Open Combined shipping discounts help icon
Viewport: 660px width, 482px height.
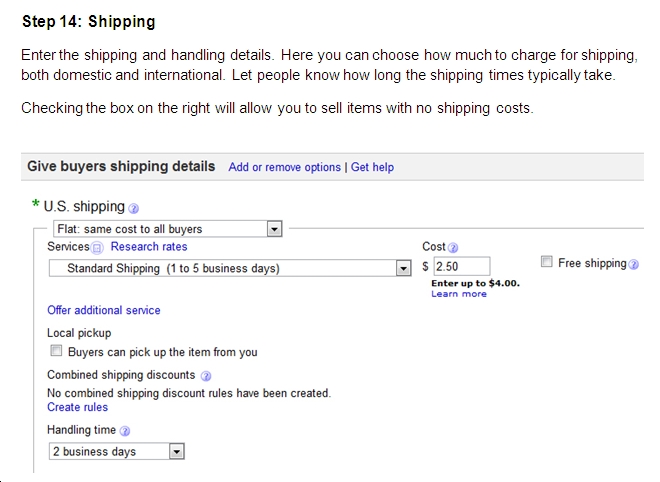point(206,376)
